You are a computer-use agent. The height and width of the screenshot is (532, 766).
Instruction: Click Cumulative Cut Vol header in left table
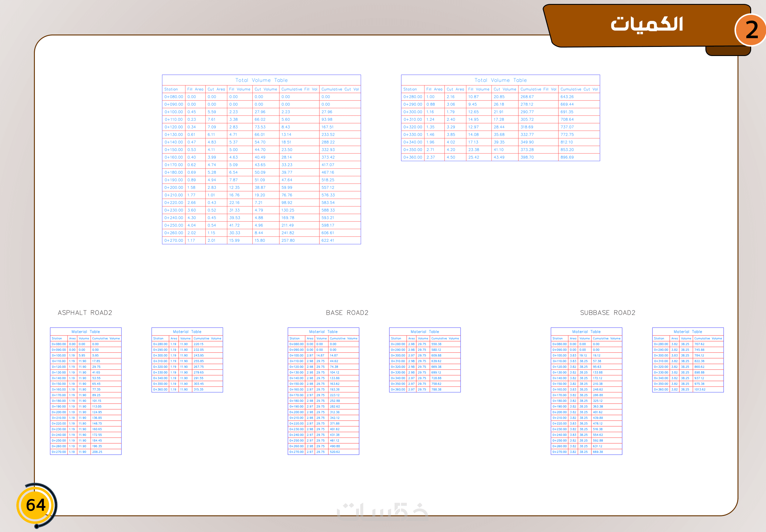coord(340,89)
